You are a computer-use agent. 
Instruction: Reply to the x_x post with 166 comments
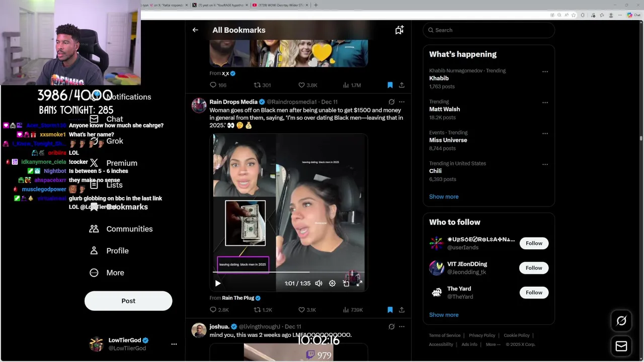[218, 85]
